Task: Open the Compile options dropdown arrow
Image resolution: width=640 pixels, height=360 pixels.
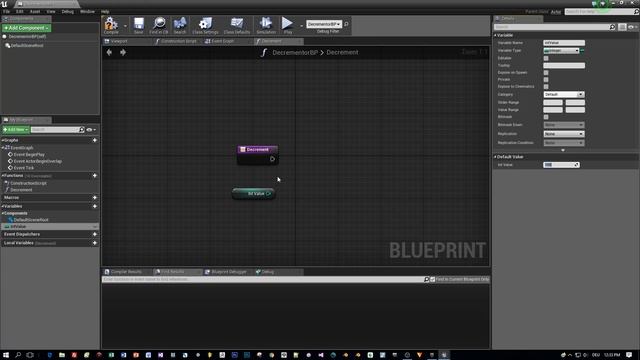Action: (x=125, y=26)
